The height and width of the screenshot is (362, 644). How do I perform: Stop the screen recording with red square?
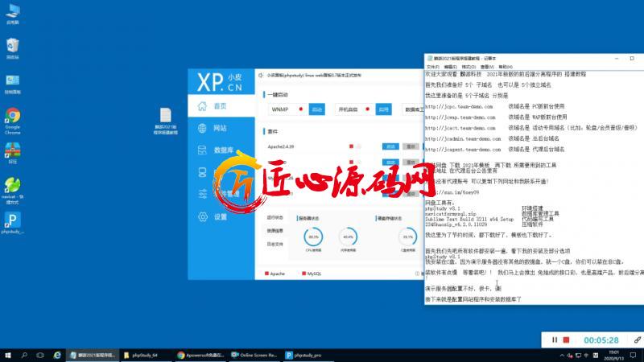[566, 339]
